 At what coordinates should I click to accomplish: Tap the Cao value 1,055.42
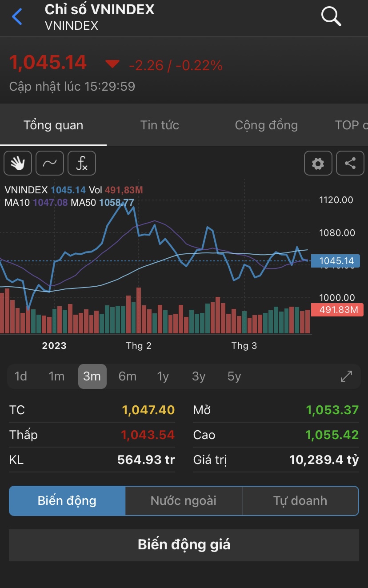pyautogui.click(x=332, y=435)
